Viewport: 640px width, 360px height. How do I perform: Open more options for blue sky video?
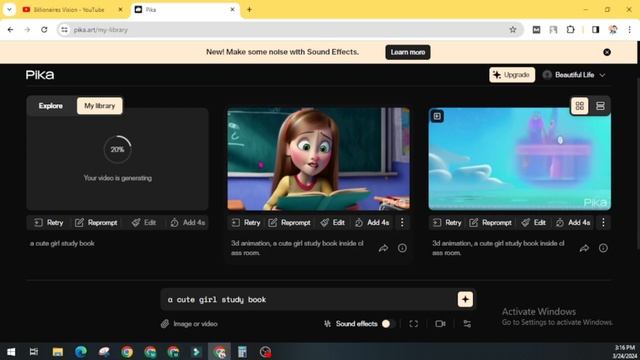pos(603,222)
